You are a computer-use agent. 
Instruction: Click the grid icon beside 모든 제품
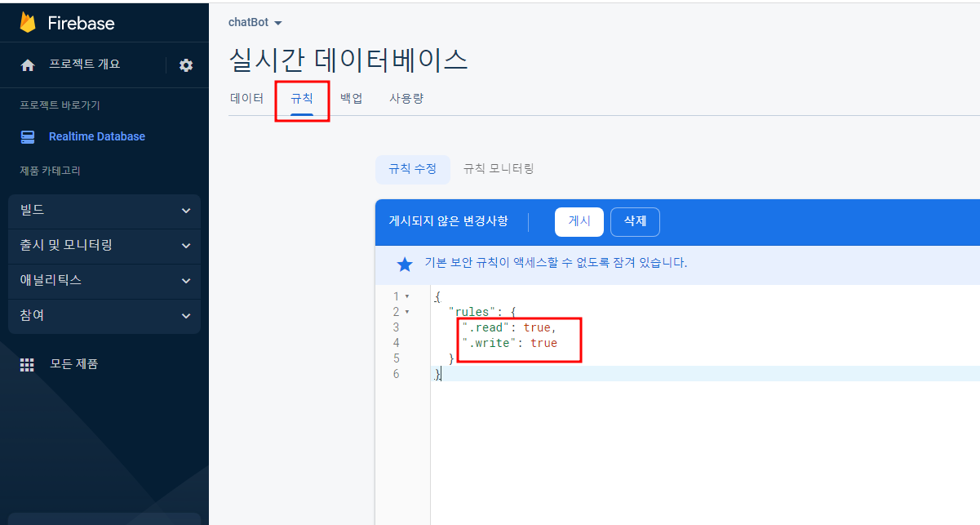[x=28, y=365]
